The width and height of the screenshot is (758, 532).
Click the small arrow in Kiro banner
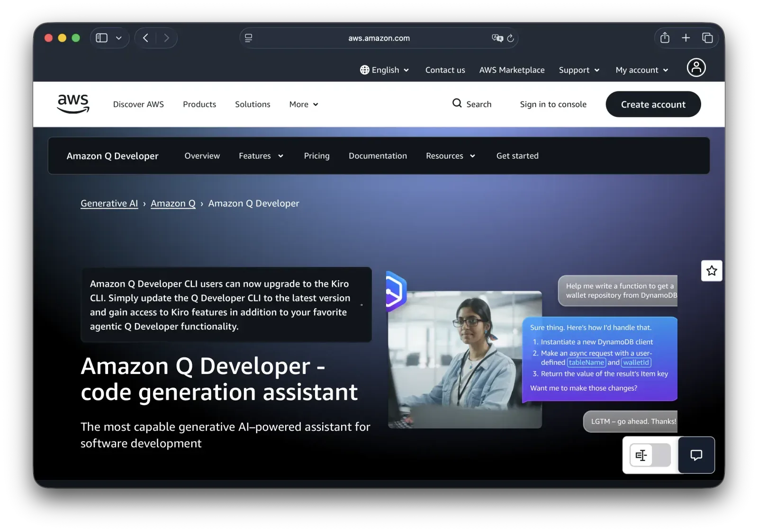tap(361, 305)
